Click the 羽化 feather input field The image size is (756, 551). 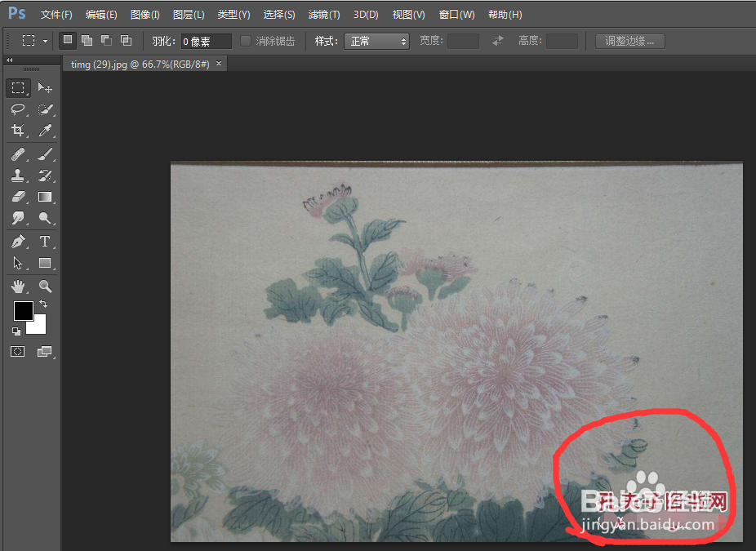(206, 42)
